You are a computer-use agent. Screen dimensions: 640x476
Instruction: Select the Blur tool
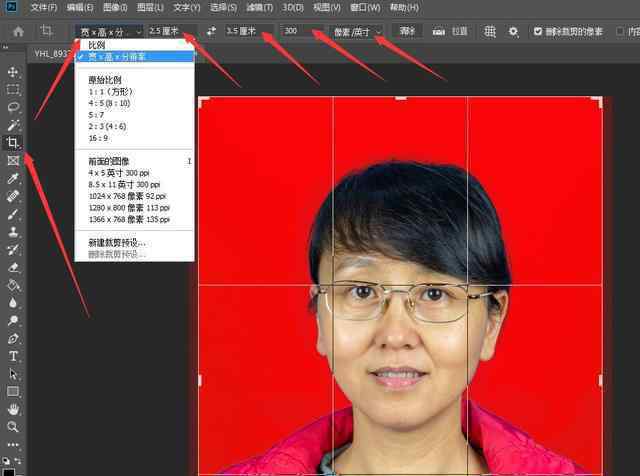pos(13,303)
